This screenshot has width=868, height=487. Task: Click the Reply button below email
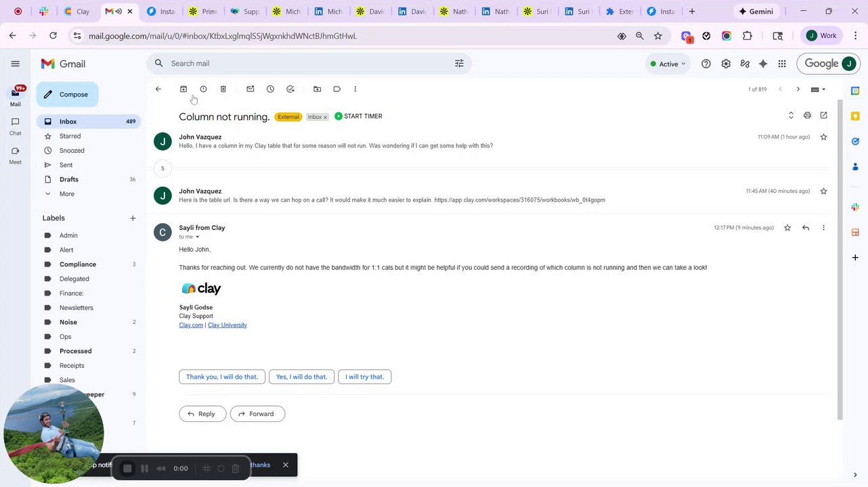click(202, 414)
